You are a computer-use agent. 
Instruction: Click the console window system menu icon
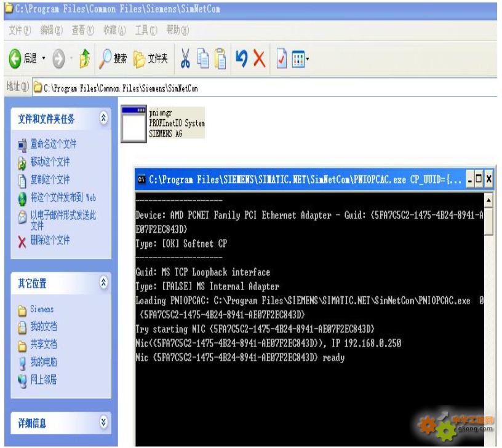point(141,179)
